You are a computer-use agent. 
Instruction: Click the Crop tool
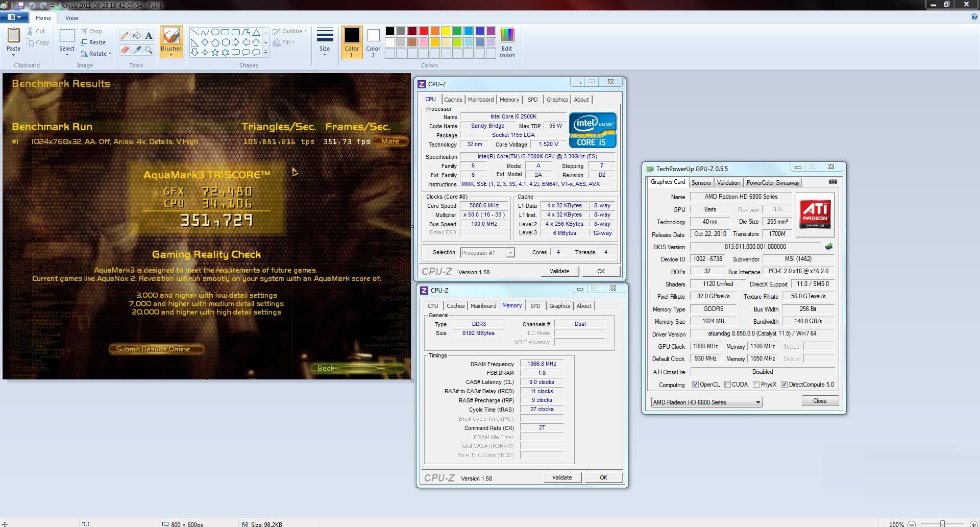92,31
